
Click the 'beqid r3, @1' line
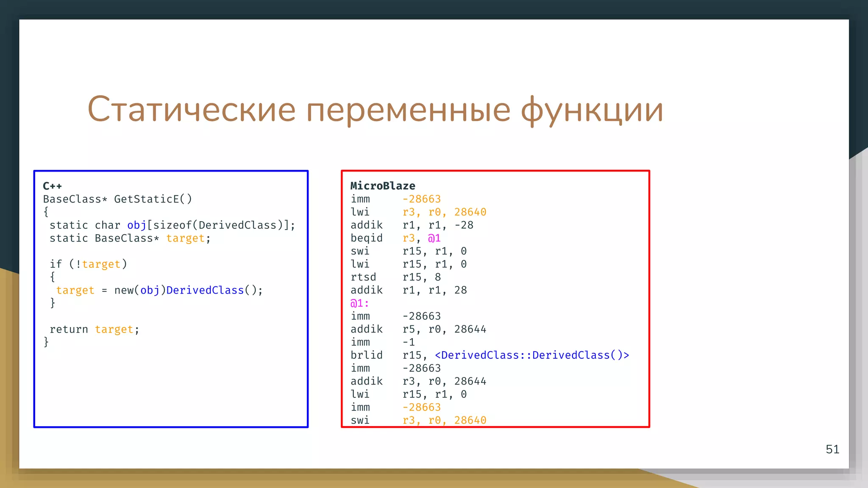coord(396,238)
